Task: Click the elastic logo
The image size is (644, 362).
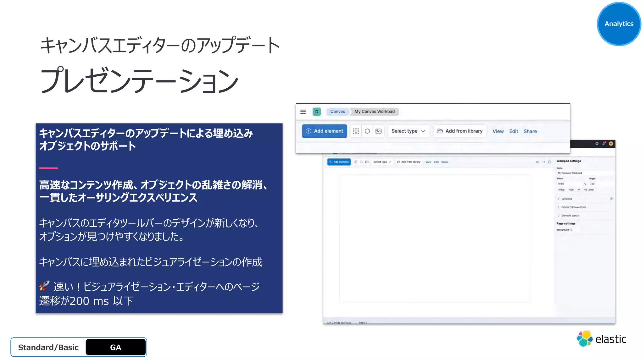Action: click(601, 339)
